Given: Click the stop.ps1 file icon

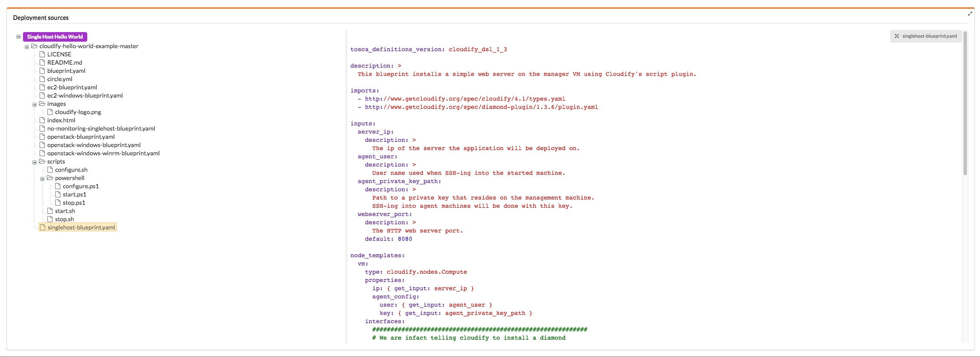Looking at the screenshot, I should click(x=58, y=203).
